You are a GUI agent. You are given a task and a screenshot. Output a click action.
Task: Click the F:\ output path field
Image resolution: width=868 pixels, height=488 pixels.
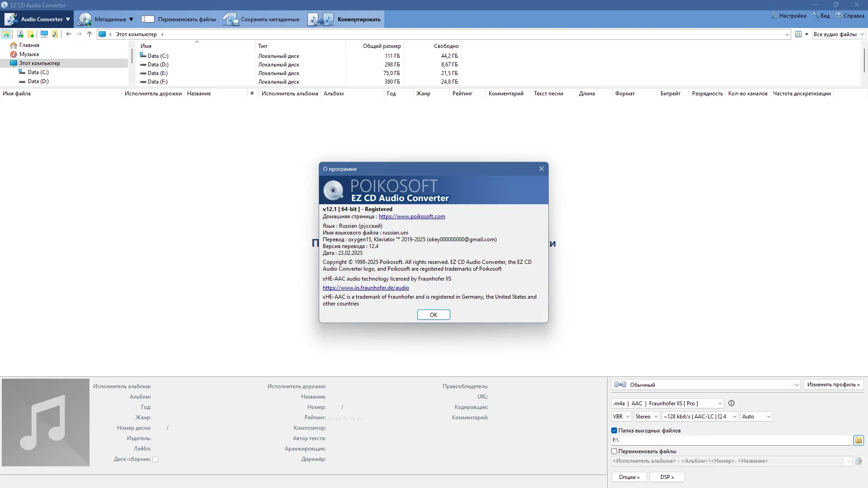coord(731,440)
